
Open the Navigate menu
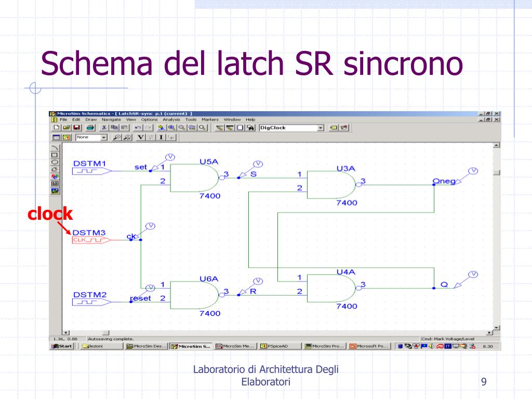pos(111,119)
